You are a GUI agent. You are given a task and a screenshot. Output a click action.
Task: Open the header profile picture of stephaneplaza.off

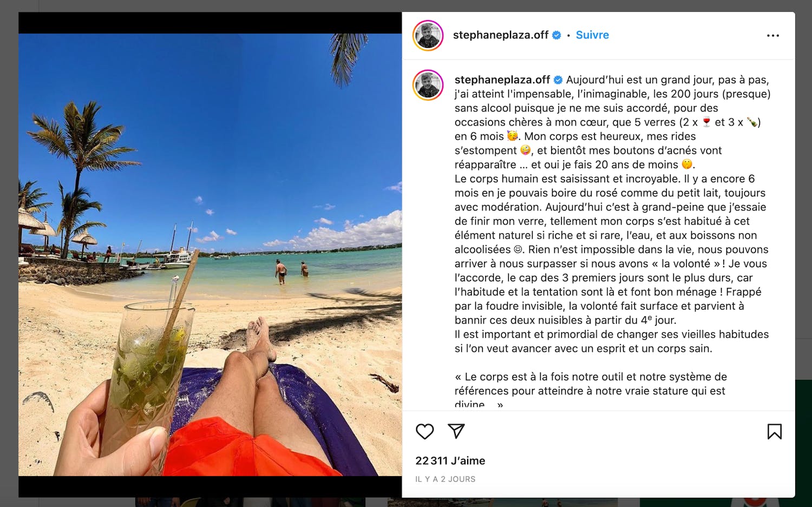click(428, 36)
